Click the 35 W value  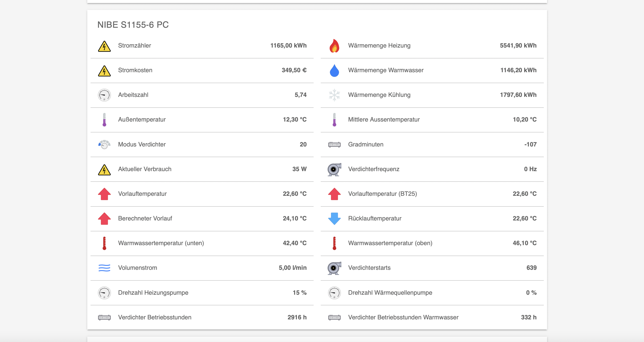[x=300, y=169]
